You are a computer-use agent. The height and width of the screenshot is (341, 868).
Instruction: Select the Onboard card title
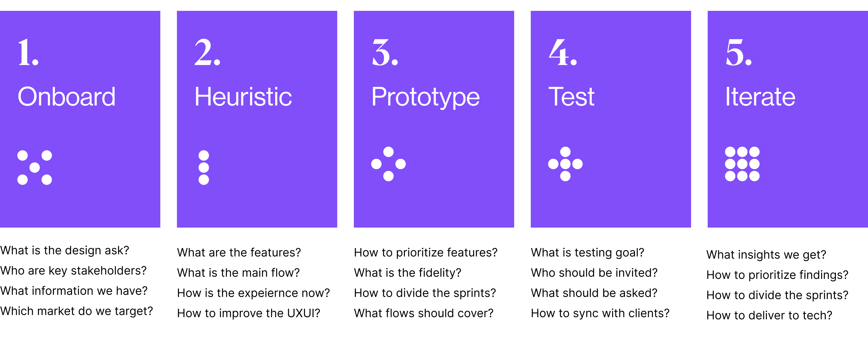[66, 97]
